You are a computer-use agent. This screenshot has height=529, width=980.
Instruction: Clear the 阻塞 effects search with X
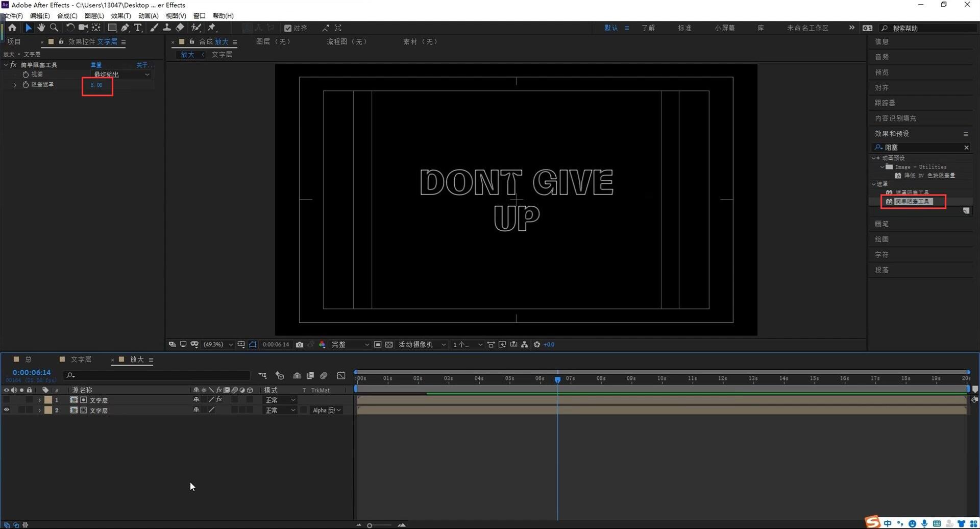point(966,148)
